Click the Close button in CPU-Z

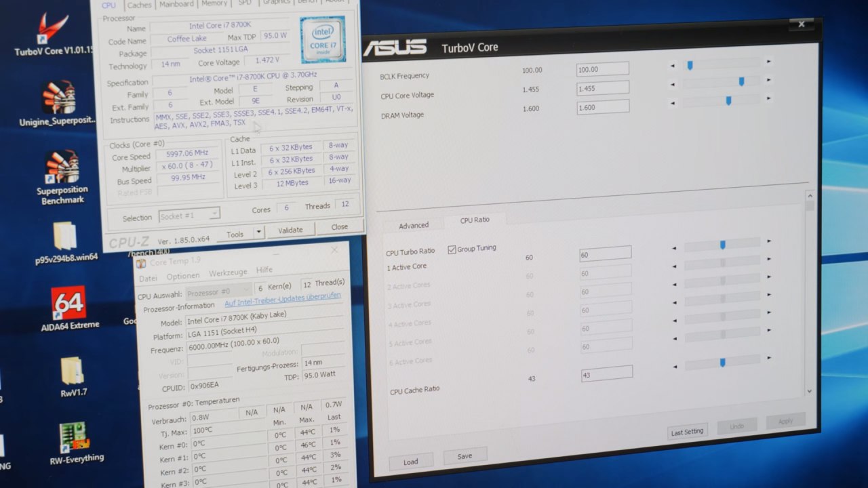(340, 227)
